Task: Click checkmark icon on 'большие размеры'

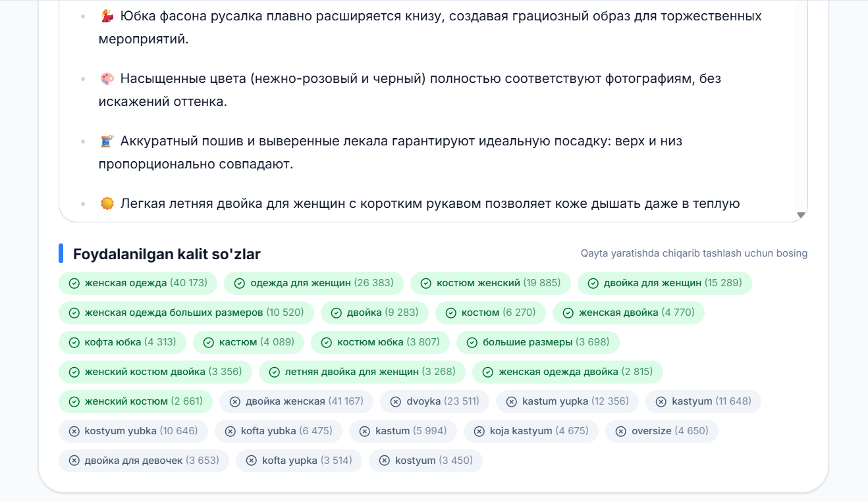Action: pyautogui.click(x=472, y=342)
